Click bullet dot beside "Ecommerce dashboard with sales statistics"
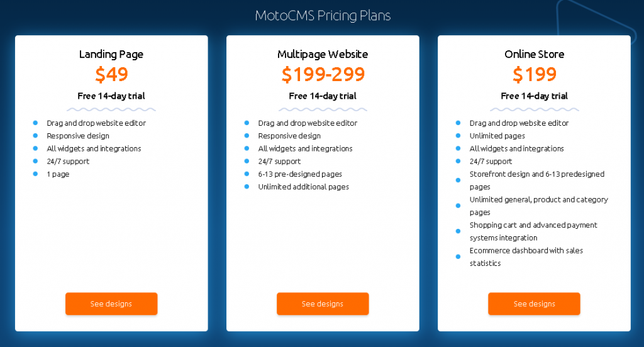The height and width of the screenshot is (347, 644). coord(458,256)
